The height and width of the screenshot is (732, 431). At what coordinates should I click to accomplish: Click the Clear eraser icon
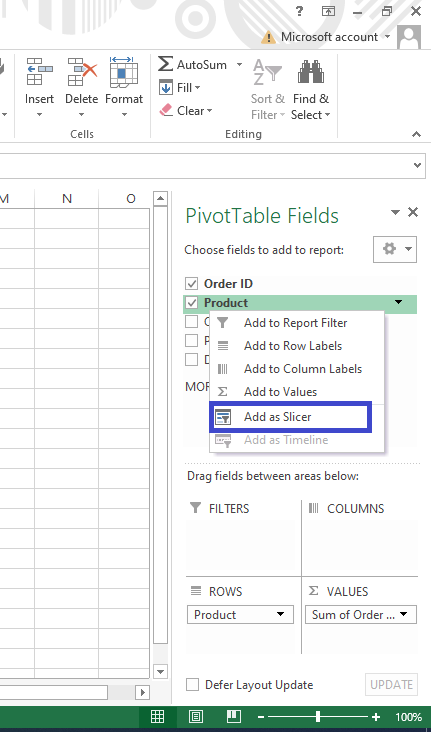pyautogui.click(x=166, y=111)
